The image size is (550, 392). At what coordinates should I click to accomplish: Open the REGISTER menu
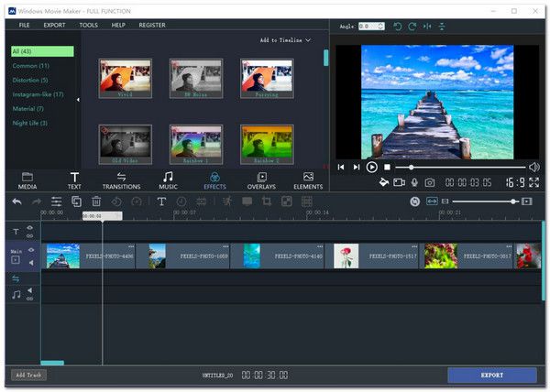tap(152, 26)
